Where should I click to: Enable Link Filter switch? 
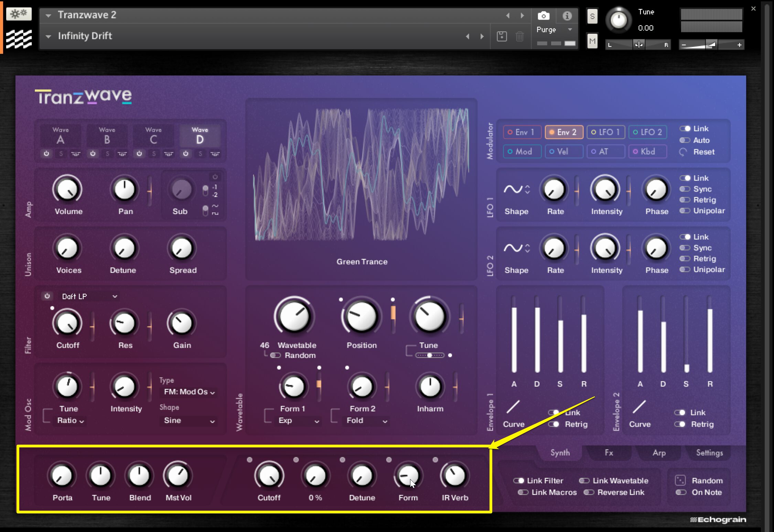click(x=518, y=481)
